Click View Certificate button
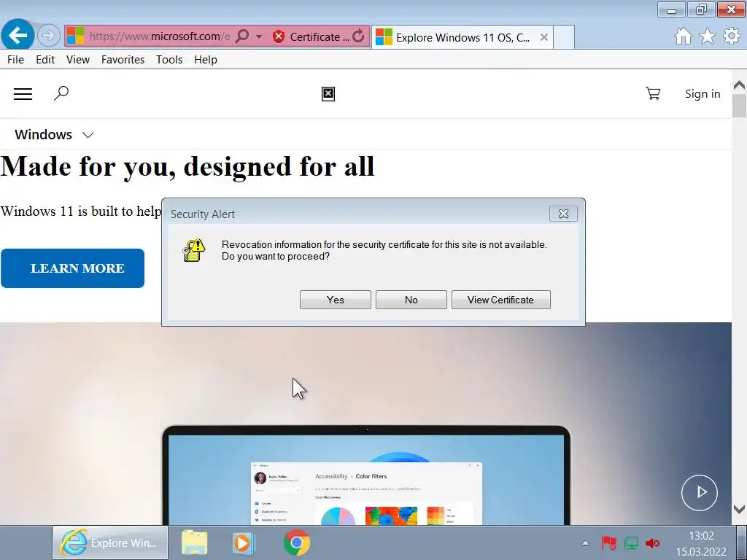This screenshot has width=747, height=560. (x=500, y=300)
